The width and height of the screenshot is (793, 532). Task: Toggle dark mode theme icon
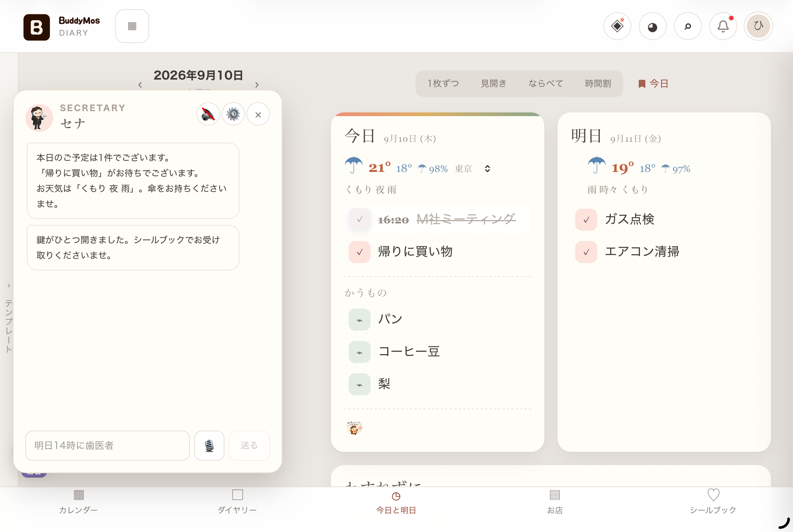(652, 26)
